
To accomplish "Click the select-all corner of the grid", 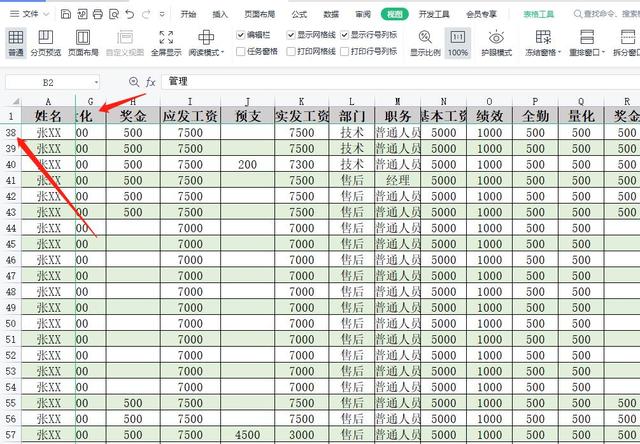I will tap(16, 101).
